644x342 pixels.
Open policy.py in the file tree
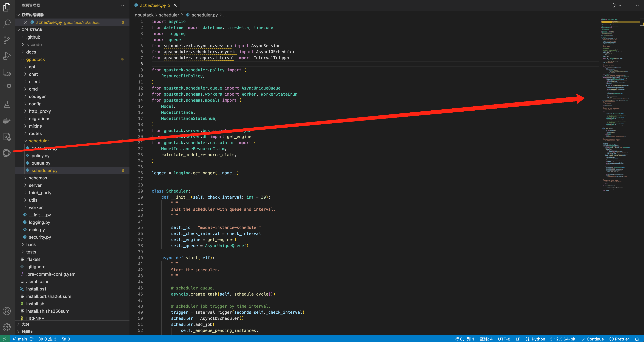(x=40, y=156)
